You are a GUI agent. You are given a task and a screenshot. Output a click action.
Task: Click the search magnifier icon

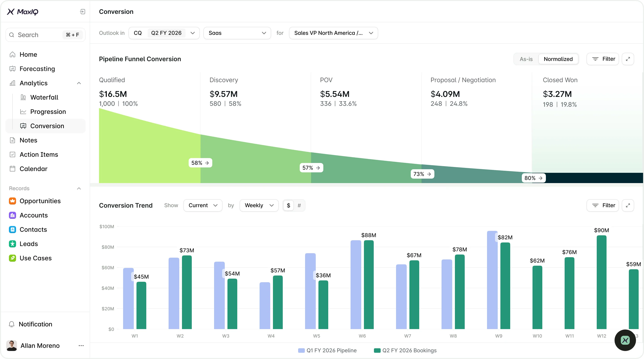tap(12, 35)
